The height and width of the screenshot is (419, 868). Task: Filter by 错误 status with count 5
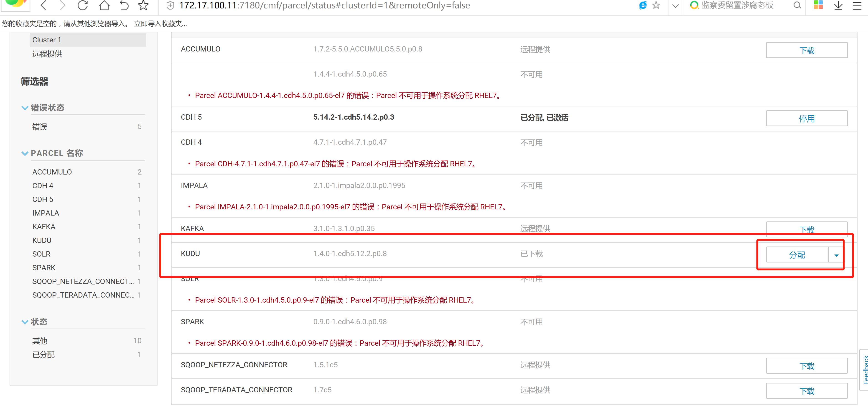tap(87, 127)
